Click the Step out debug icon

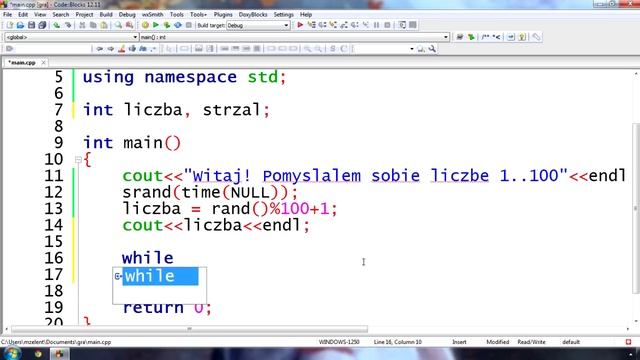[x=344, y=25]
